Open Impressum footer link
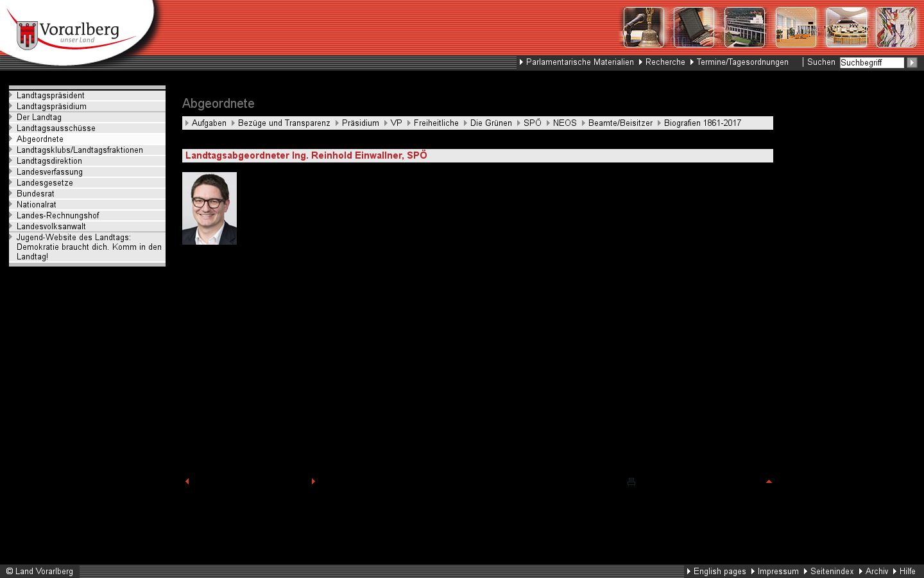This screenshot has height=578, width=924. (778, 572)
